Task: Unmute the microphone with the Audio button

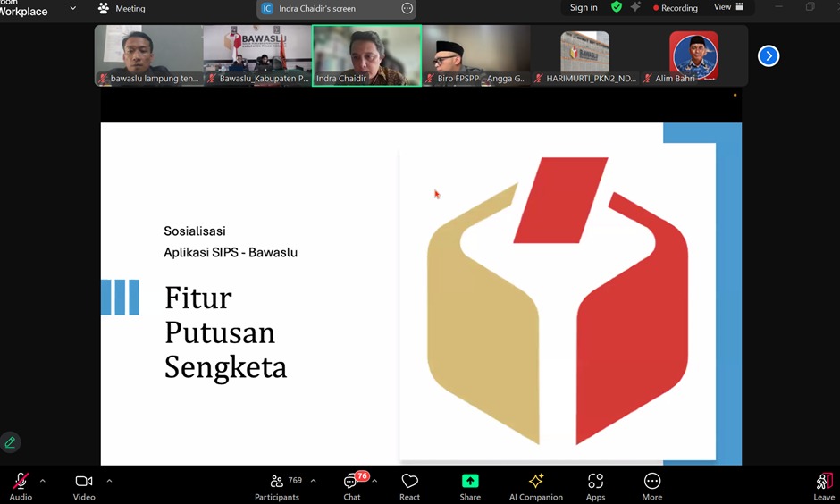Action: tap(21, 486)
